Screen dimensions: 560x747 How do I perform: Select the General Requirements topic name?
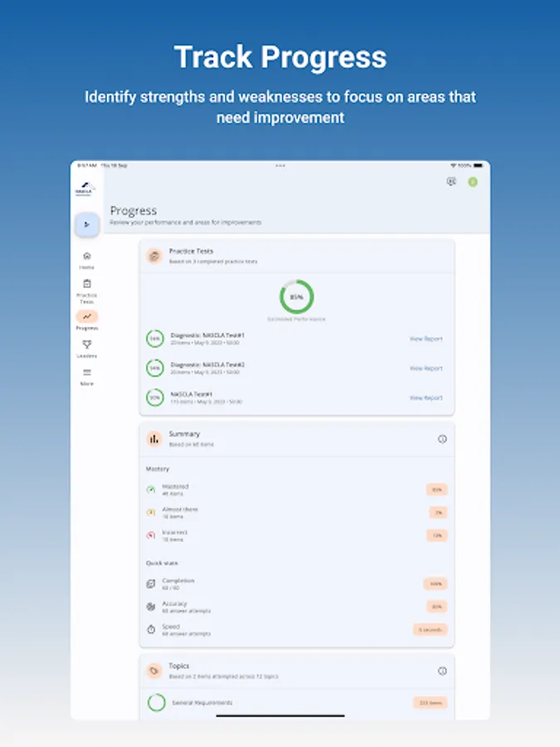[202, 703]
